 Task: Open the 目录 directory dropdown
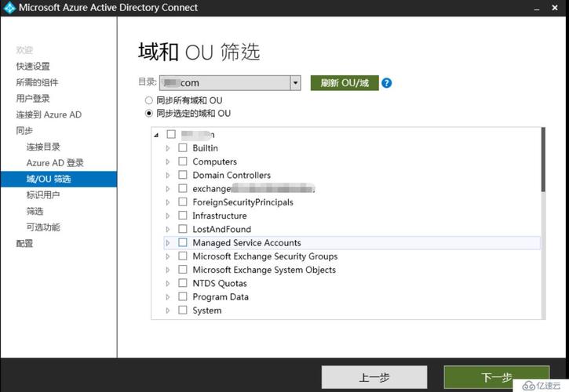pyautogui.click(x=295, y=83)
